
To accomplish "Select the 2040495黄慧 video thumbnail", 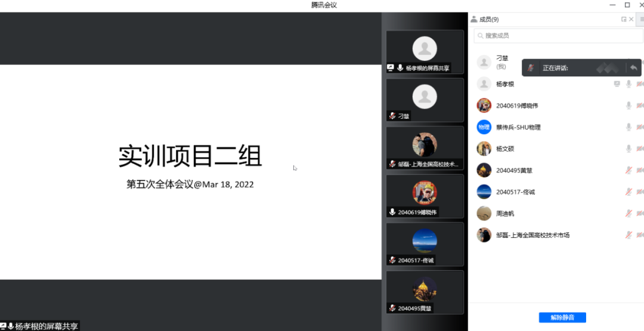I will (x=425, y=292).
